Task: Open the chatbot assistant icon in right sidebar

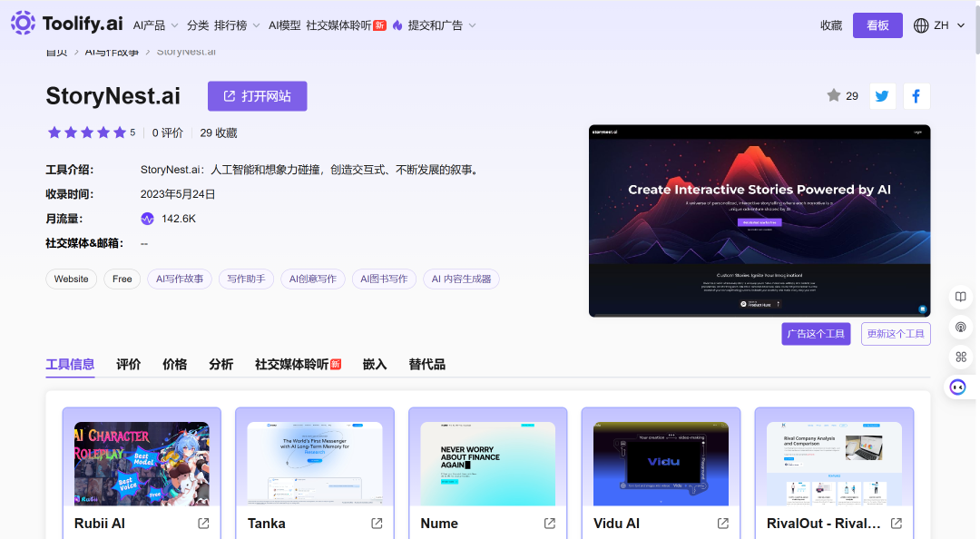Action: (957, 387)
